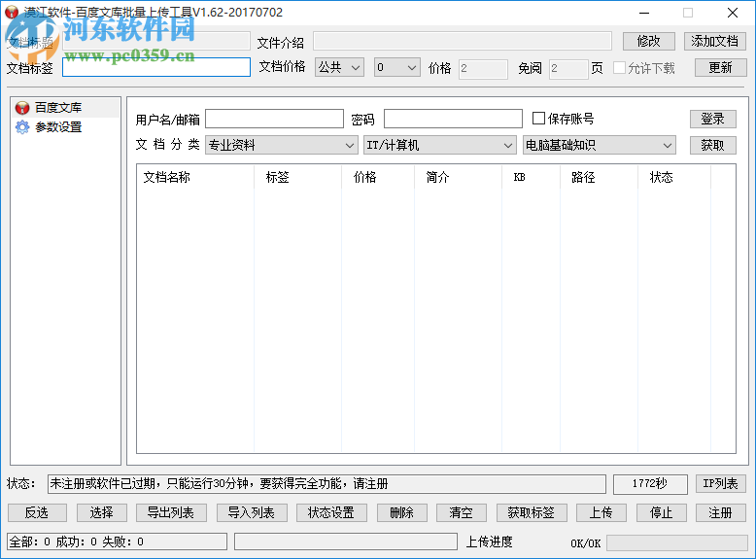Click the 1772秒 countdown box
This screenshot has width=756, height=559.
pos(650,484)
